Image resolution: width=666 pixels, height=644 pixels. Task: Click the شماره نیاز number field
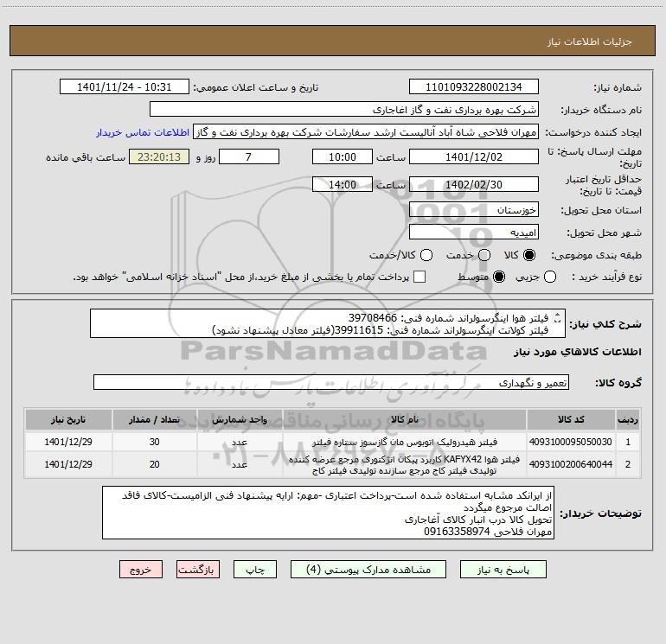click(x=474, y=86)
